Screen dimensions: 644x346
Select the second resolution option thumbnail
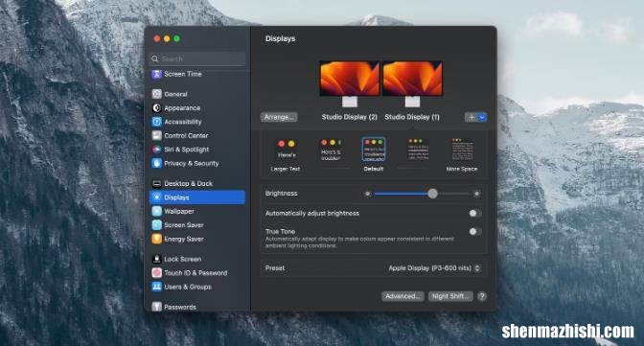(331, 150)
